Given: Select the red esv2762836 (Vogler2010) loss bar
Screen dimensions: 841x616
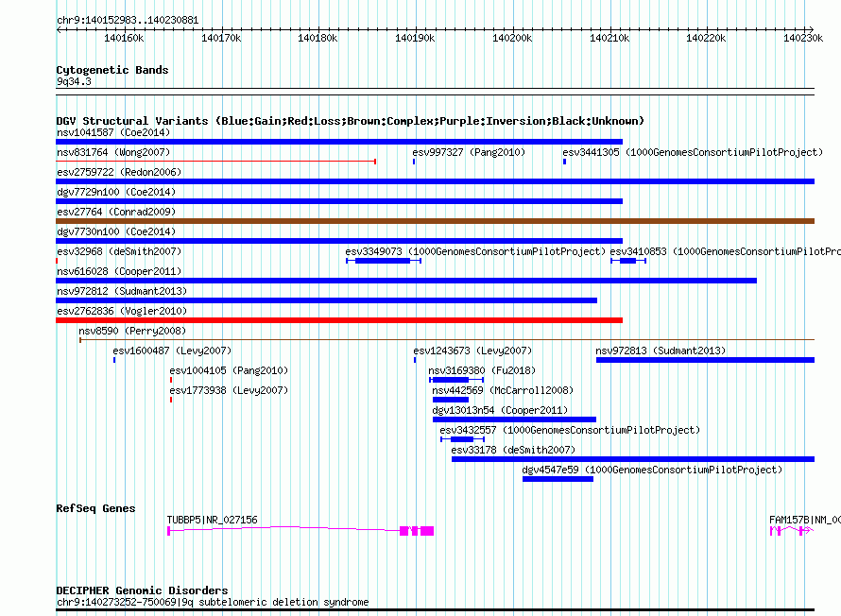Looking at the screenshot, I should [x=339, y=320].
